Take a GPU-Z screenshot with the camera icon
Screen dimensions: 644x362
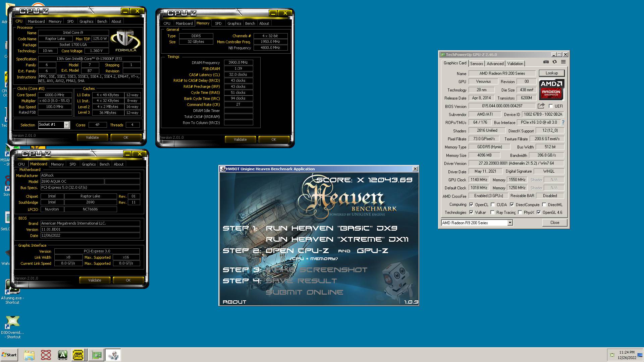coord(546,62)
